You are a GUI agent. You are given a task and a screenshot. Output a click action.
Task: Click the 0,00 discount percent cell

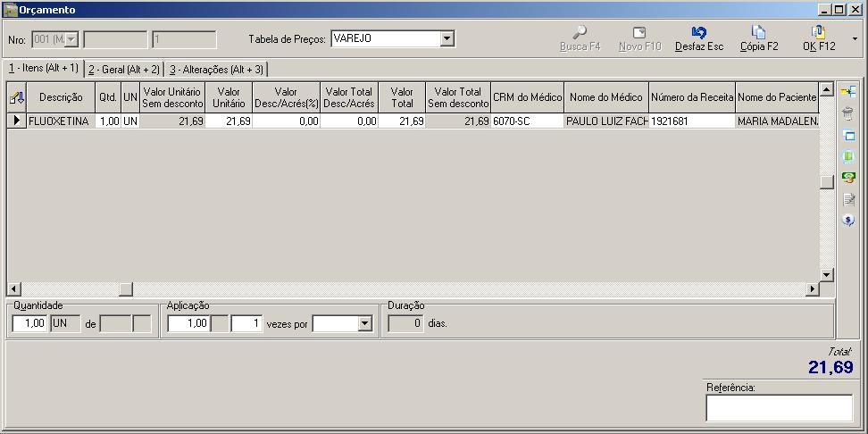pyautogui.click(x=286, y=121)
